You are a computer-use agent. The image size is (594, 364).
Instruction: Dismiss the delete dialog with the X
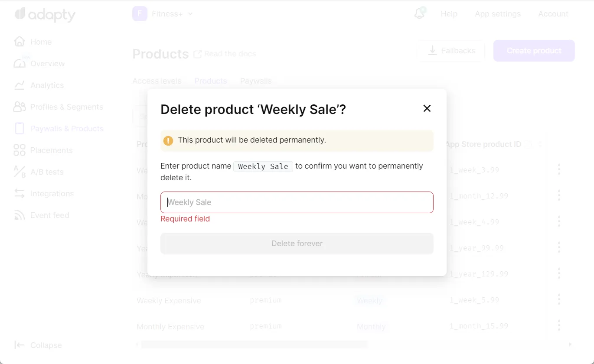[427, 108]
